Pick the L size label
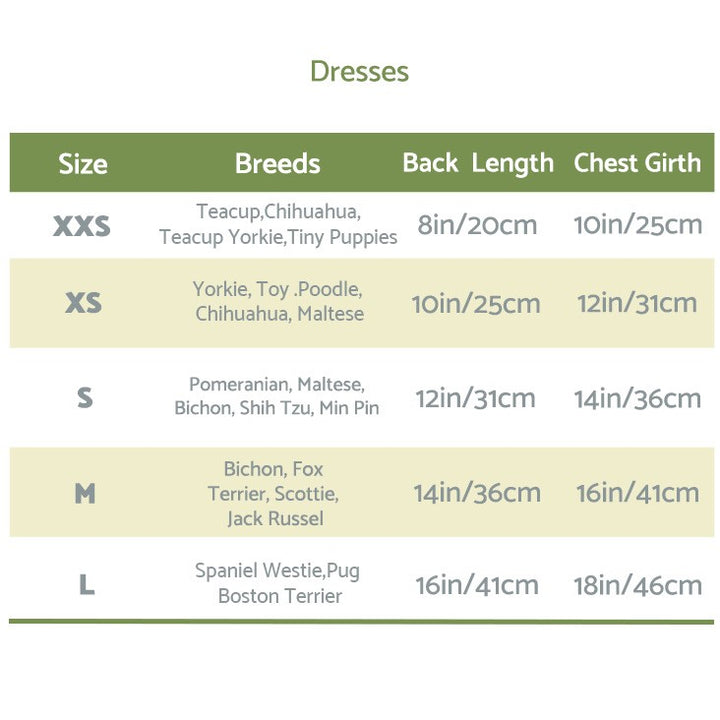Screen dimensions: 720x720 point(87,585)
